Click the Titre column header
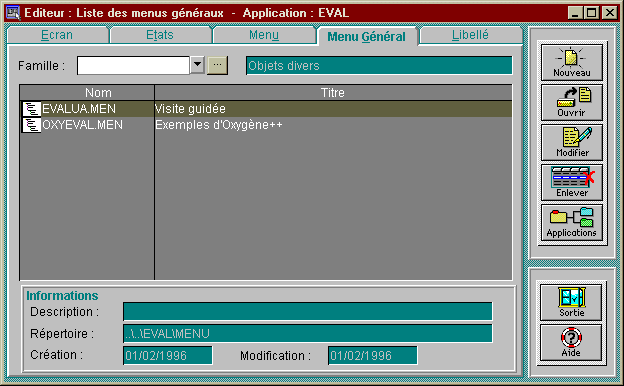This screenshot has width=624, height=386. [333, 93]
